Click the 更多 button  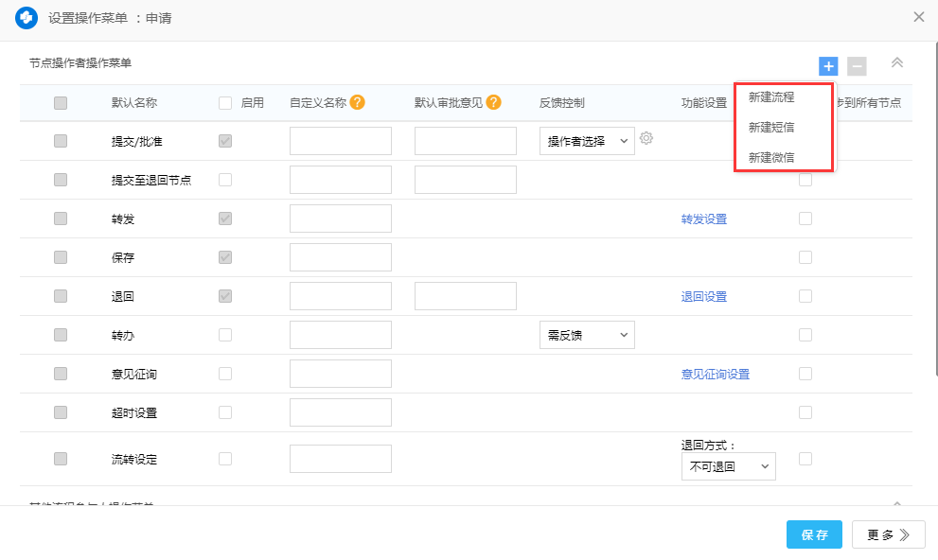click(888, 534)
